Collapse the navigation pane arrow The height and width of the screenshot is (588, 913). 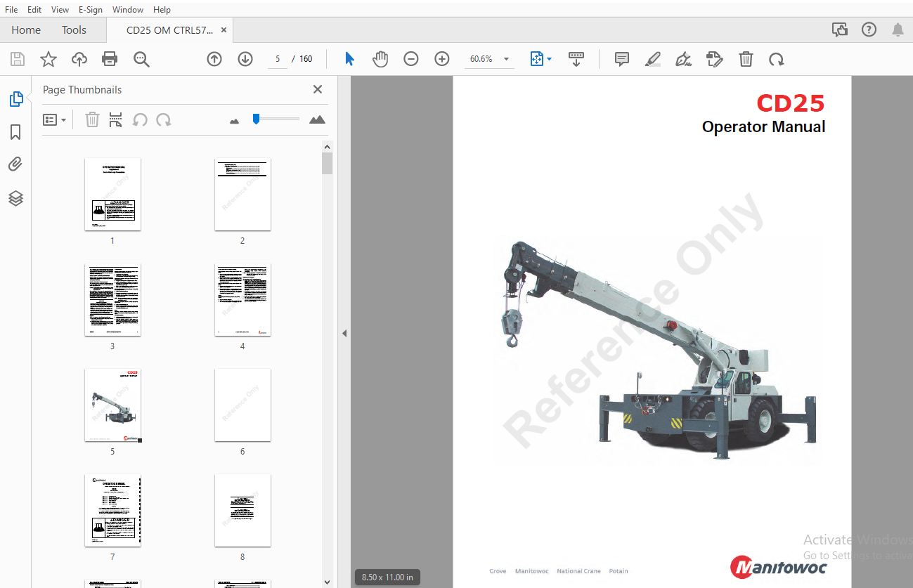point(344,333)
